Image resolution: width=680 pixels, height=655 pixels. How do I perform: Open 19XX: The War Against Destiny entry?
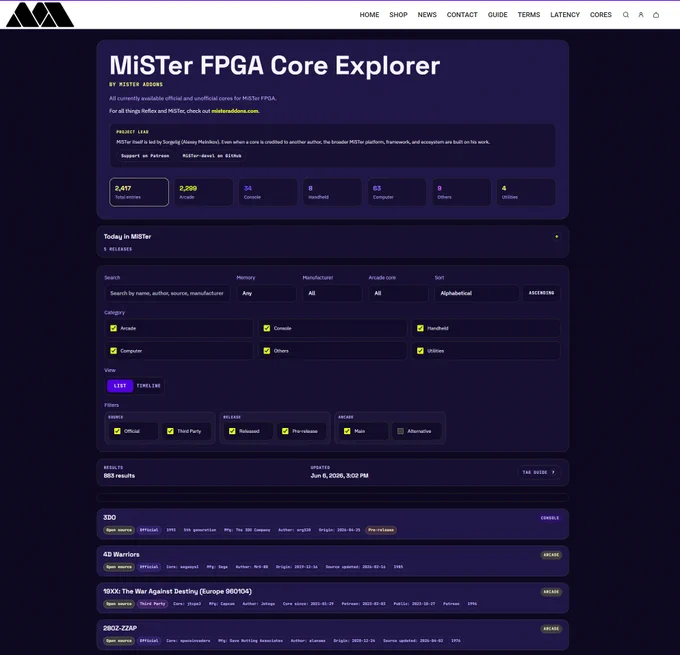333,598
